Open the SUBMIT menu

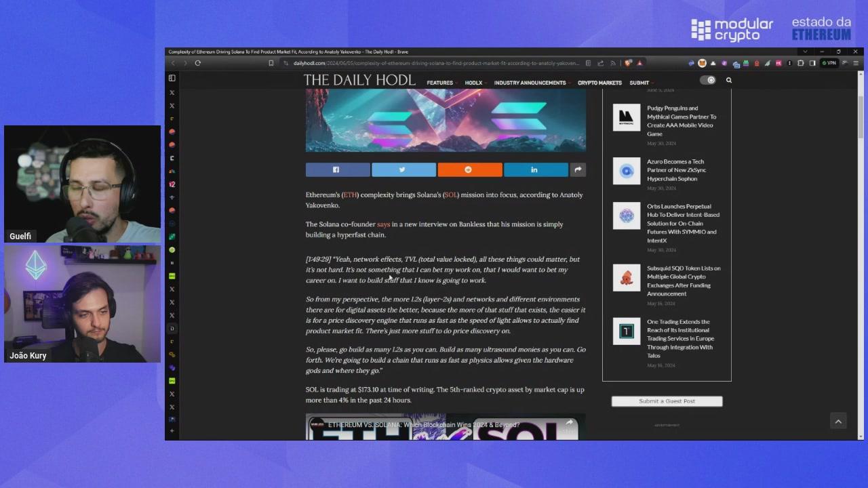click(x=638, y=82)
